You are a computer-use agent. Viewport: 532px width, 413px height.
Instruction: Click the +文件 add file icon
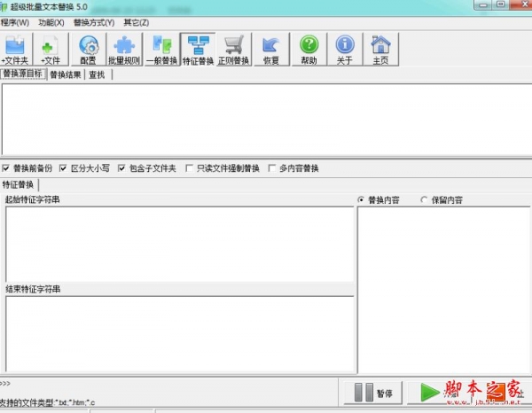(x=51, y=50)
